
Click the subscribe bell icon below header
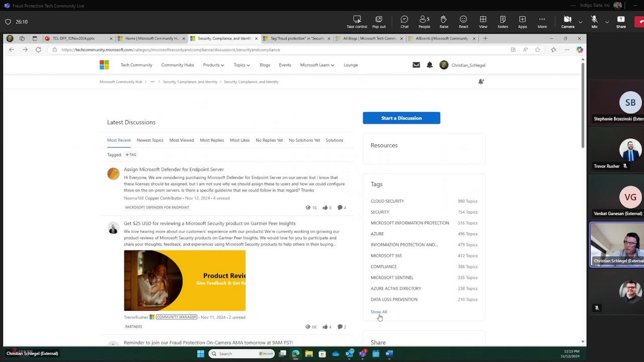click(481, 81)
